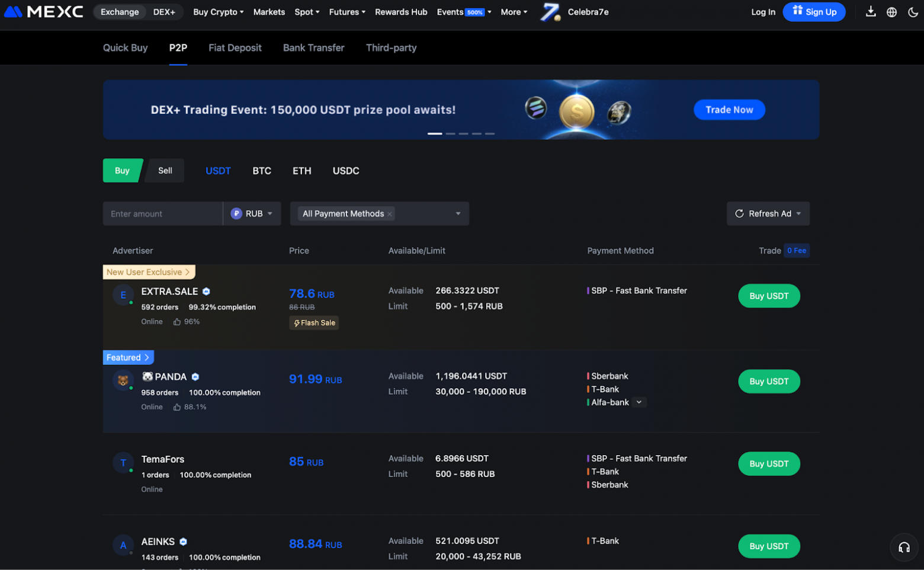Click AEINKS verified badge icon

pyautogui.click(x=184, y=542)
